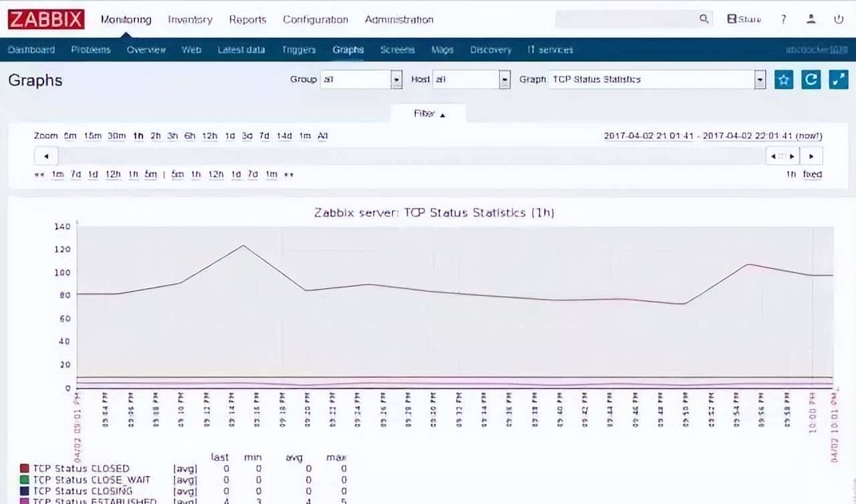Click the ZABBIX logo
856x504 pixels.
46,19
